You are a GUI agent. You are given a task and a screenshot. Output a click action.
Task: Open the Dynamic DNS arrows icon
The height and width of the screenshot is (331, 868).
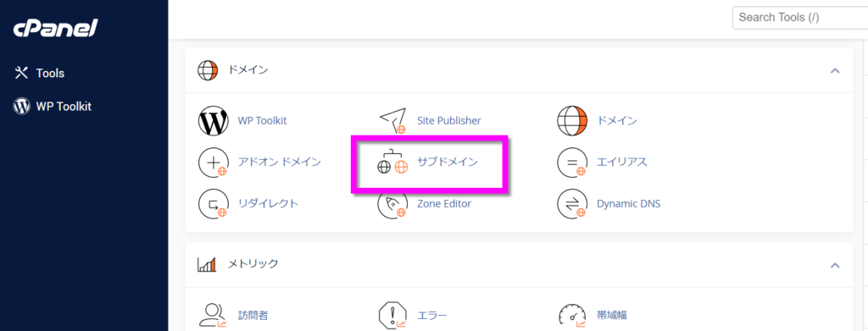click(x=572, y=204)
